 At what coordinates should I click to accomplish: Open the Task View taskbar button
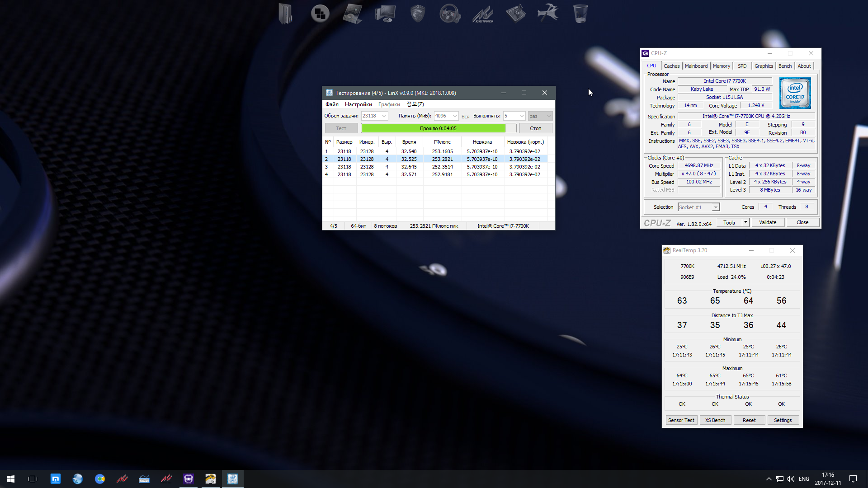coord(33,479)
